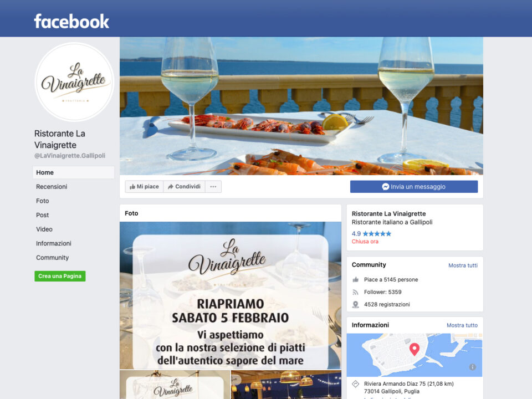Send a message with Invia un messaggio

point(414,187)
